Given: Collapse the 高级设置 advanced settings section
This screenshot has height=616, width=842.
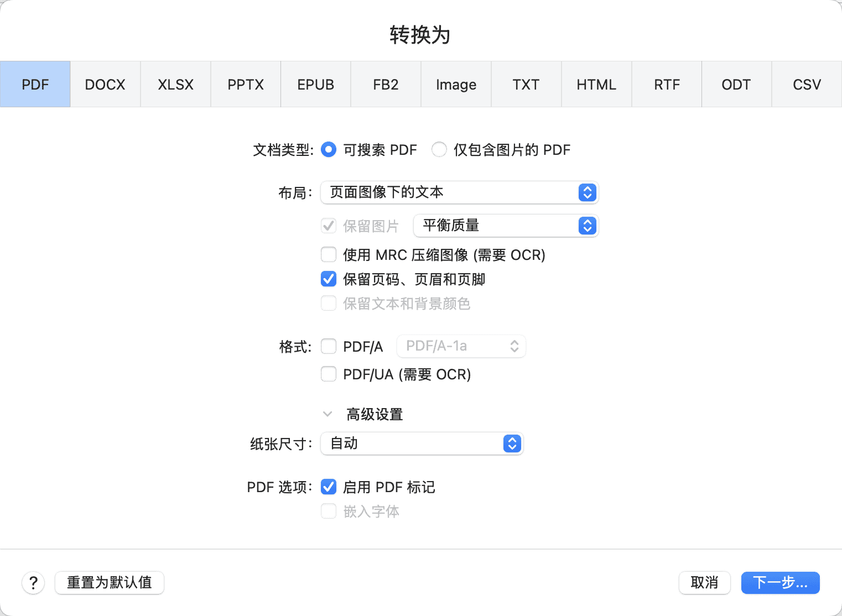Looking at the screenshot, I should (326, 414).
